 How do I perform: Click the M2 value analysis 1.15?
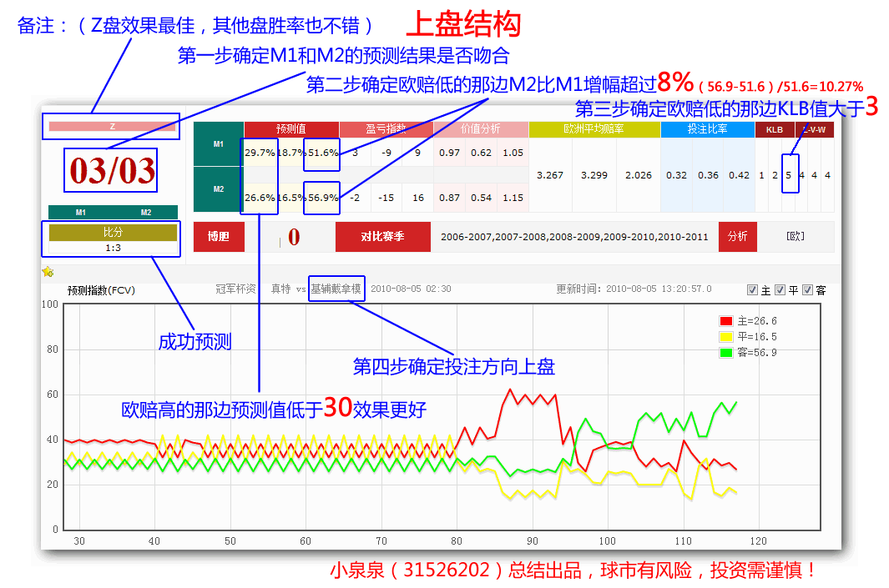513,198
